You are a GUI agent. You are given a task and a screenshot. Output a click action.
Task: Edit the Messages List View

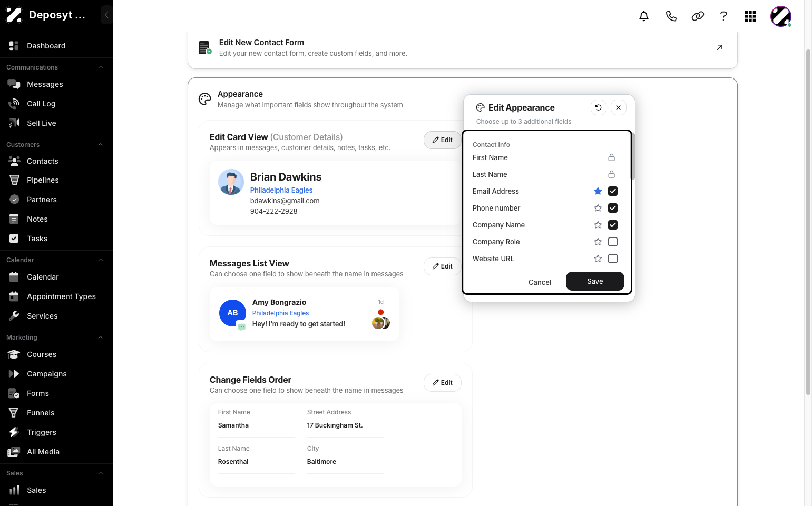point(442,266)
